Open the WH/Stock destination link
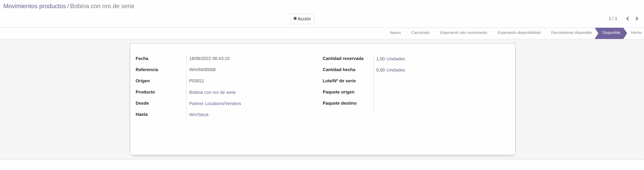Viewport: 644px width, 170px height. [x=199, y=115]
